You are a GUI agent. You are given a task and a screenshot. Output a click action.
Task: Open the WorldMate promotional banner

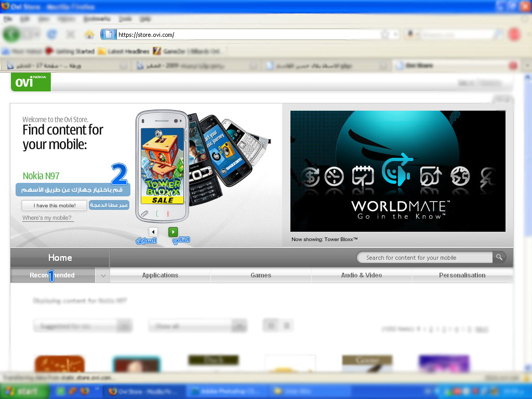pos(398,171)
